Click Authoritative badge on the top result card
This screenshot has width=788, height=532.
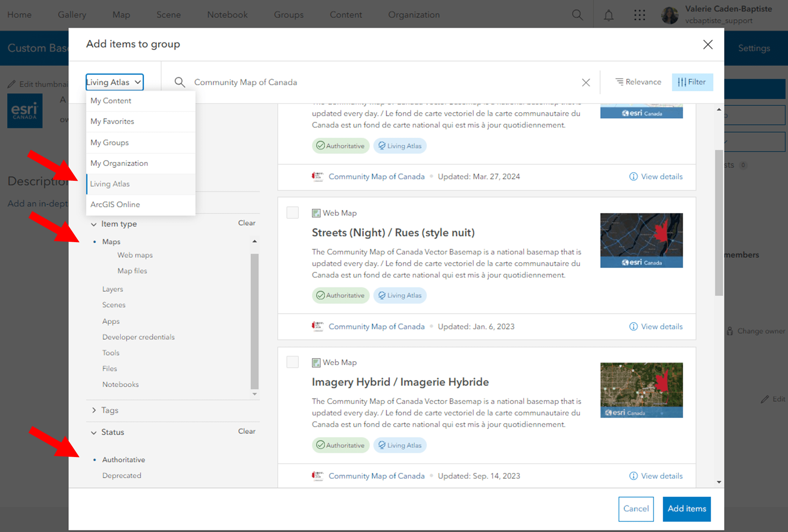click(341, 146)
